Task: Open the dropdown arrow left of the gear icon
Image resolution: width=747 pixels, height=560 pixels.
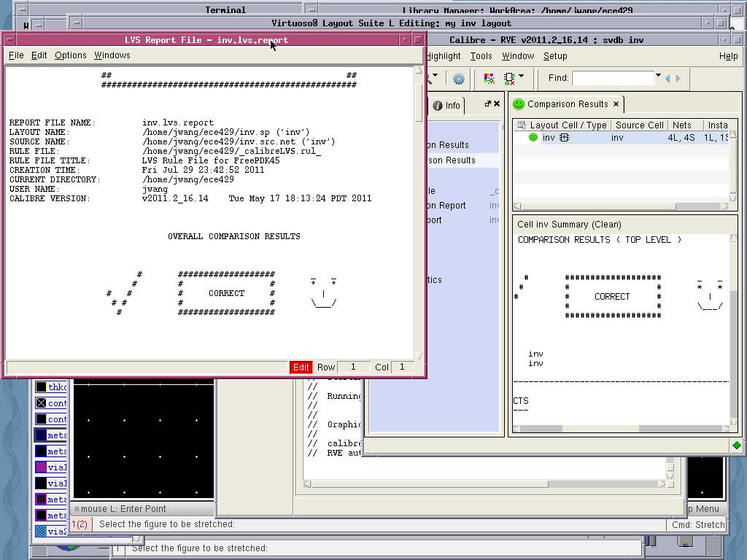Action: tap(435, 76)
